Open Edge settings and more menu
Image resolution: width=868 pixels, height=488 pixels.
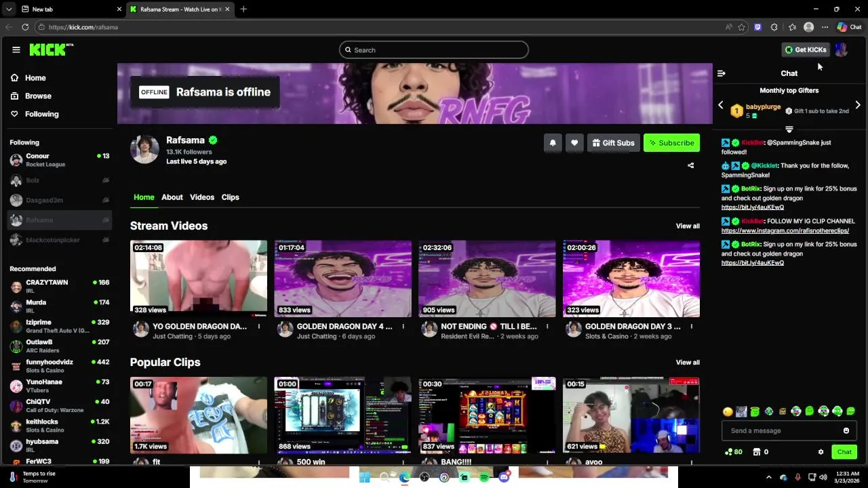[x=825, y=27]
